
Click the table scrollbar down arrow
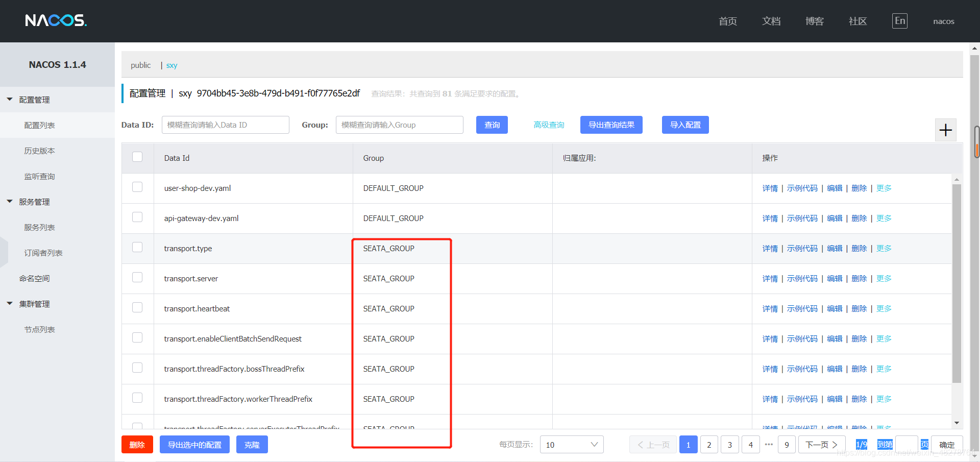[957, 423]
